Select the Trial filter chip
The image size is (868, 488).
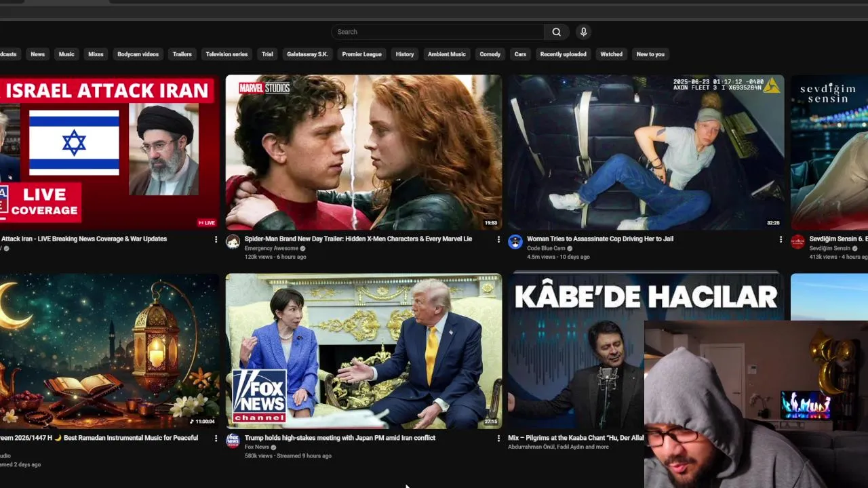click(x=267, y=54)
